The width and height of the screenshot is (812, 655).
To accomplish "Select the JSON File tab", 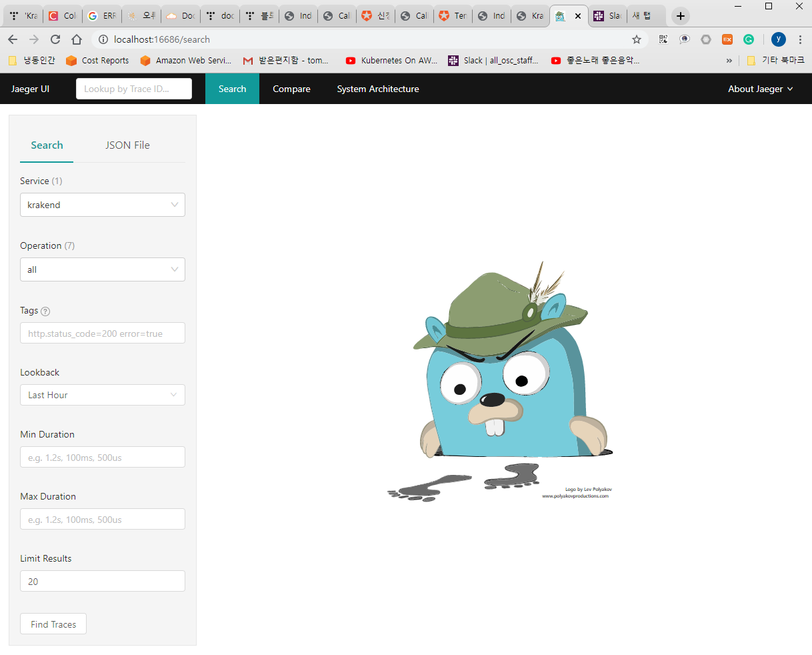I will point(127,145).
